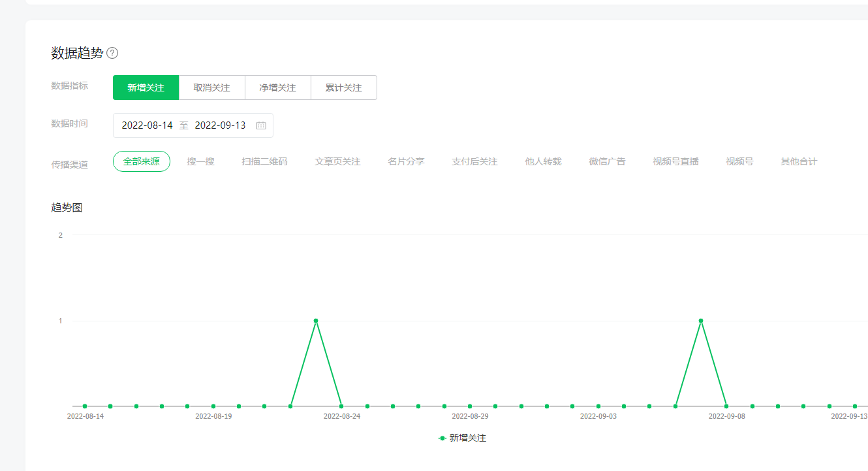The image size is (868, 471).
Task: Open the 数据趋势 help question-mark icon
Action: (112, 54)
